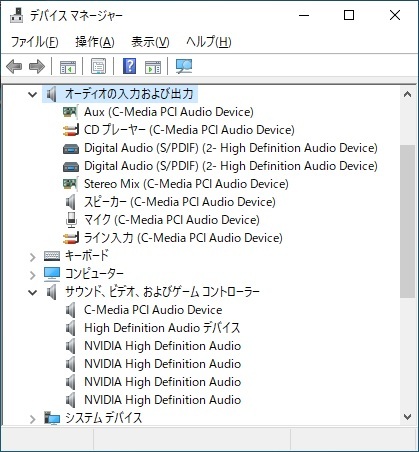Collapse the オーディオの入力および出力 category
Viewport: 419px width, 452px height.
pos(32,94)
